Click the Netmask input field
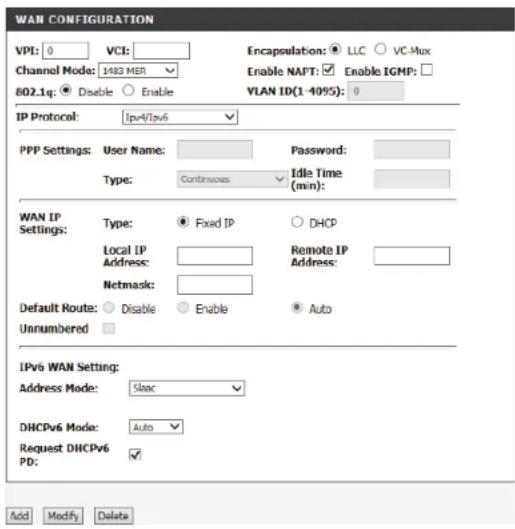The width and height of the screenshot is (515, 529). [x=214, y=285]
